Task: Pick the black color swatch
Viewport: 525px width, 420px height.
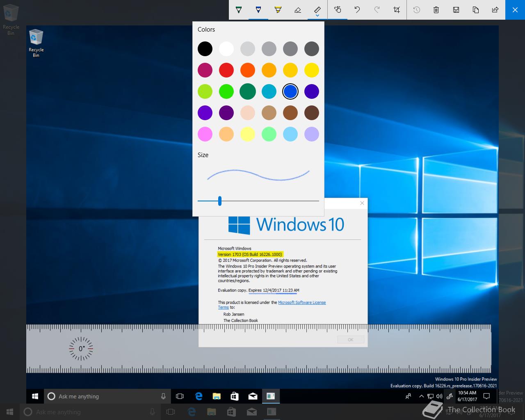Action: [205, 49]
